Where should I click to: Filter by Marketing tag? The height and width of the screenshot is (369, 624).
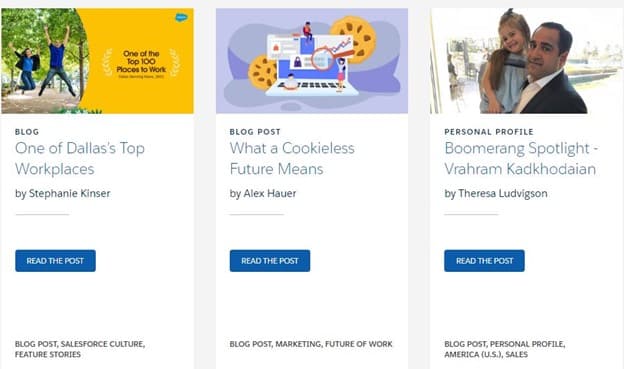point(298,344)
